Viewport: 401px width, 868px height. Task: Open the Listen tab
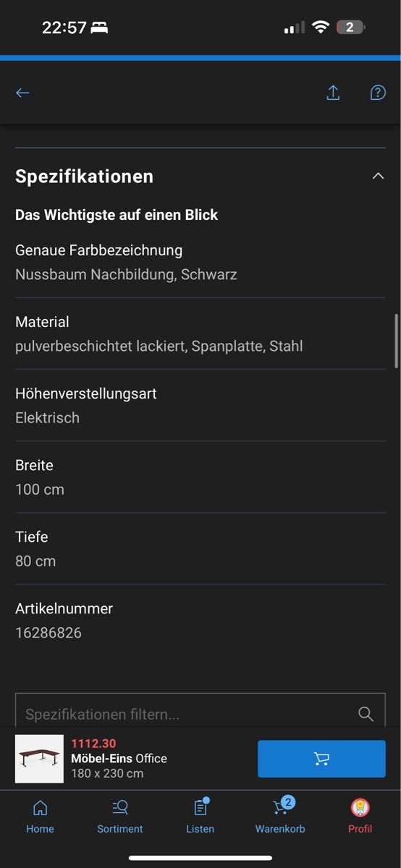200,817
